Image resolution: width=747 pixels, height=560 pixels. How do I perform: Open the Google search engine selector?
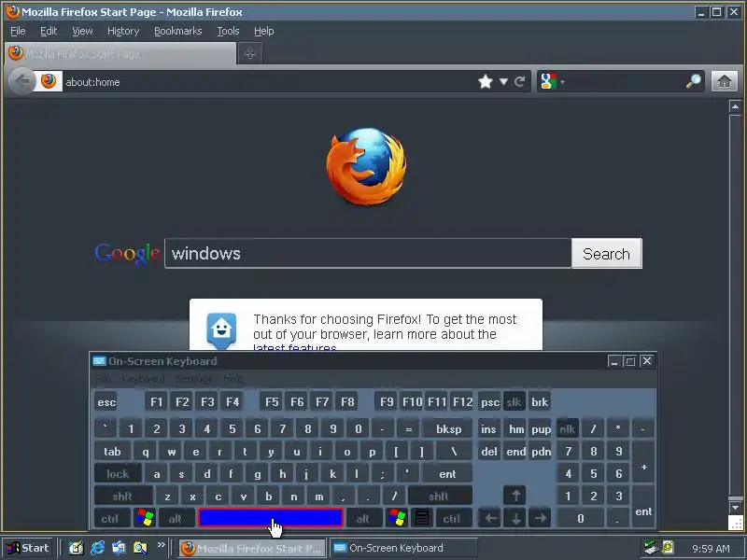coord(552,81)
